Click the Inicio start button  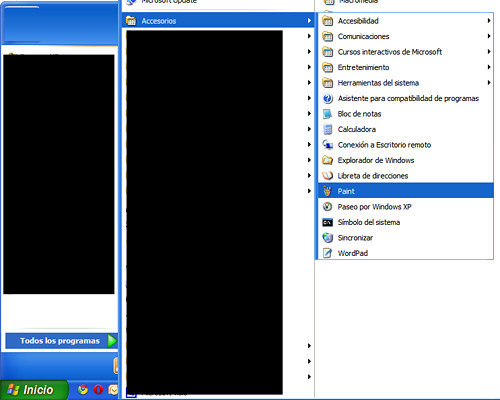33,389
